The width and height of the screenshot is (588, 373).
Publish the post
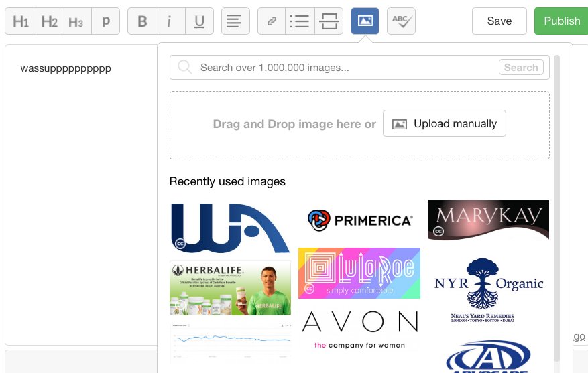[x=561, y=21]
